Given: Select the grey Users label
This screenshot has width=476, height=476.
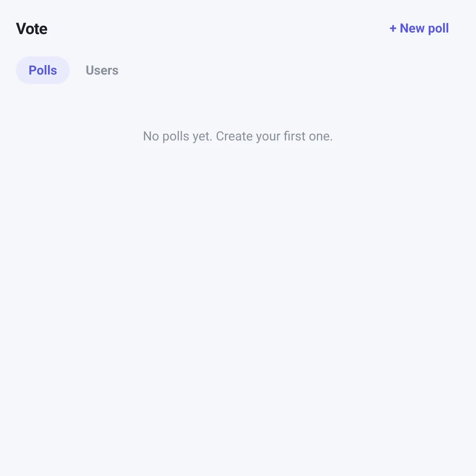Looking at the screenshot, I should [x=102, y=70].
